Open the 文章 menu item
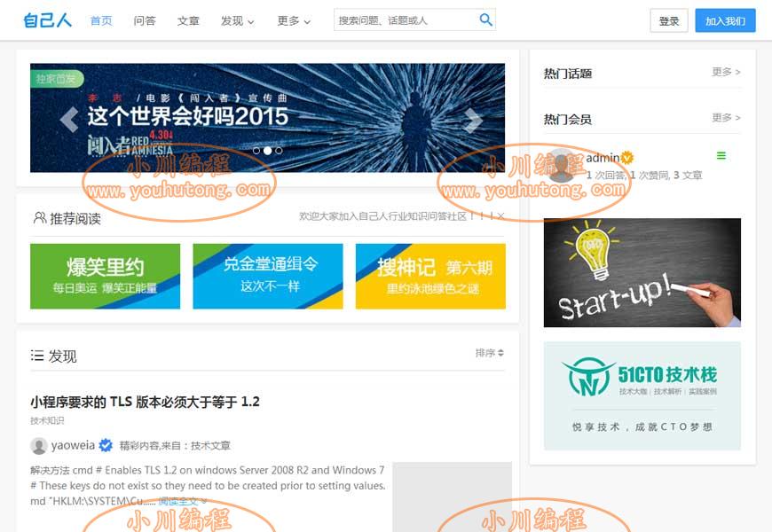This screenshot has width=772, height=532. click(x=188, y=20)
